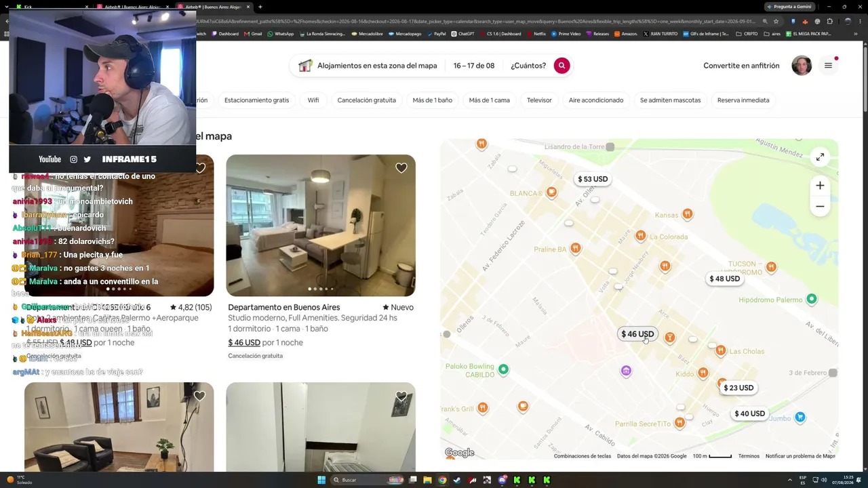
Task: Toggle the Estacionamiento gratis filter
Action: pos(256,100)
